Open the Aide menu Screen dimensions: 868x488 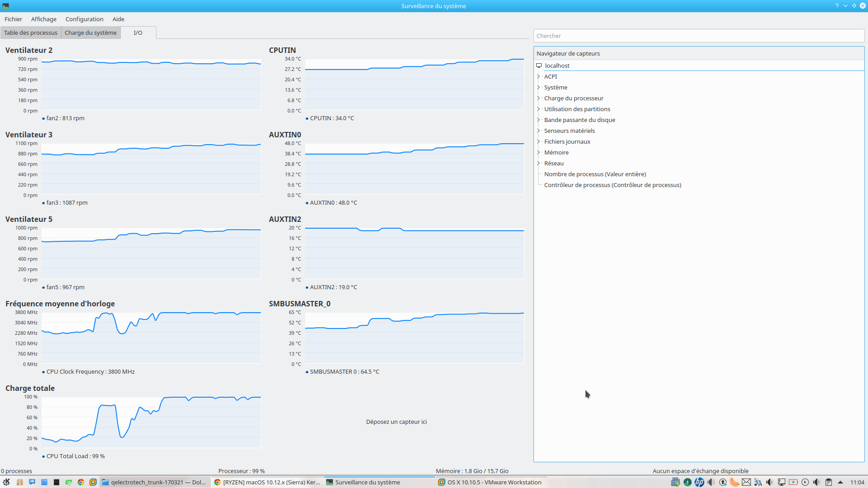(x=118, y=19)
